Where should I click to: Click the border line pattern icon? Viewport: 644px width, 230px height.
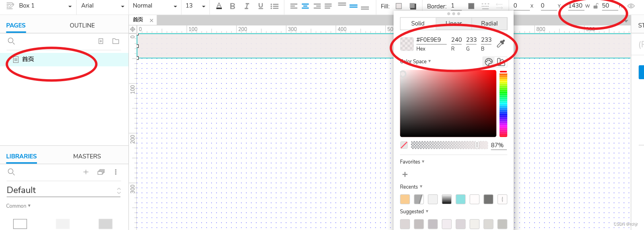point(485,6)
